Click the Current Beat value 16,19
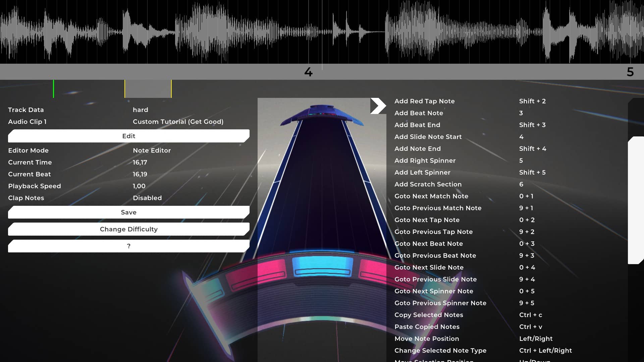The image size is (644, 362). click(x=140, y=174)
